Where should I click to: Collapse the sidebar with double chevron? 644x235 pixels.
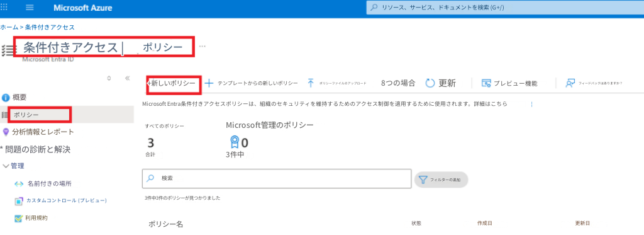(x=127, y=78)
